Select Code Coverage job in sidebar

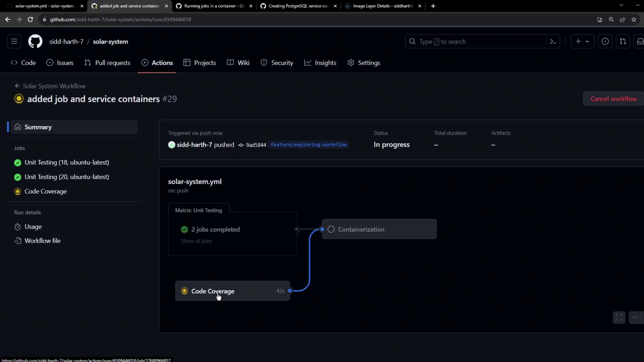point(46,191)
